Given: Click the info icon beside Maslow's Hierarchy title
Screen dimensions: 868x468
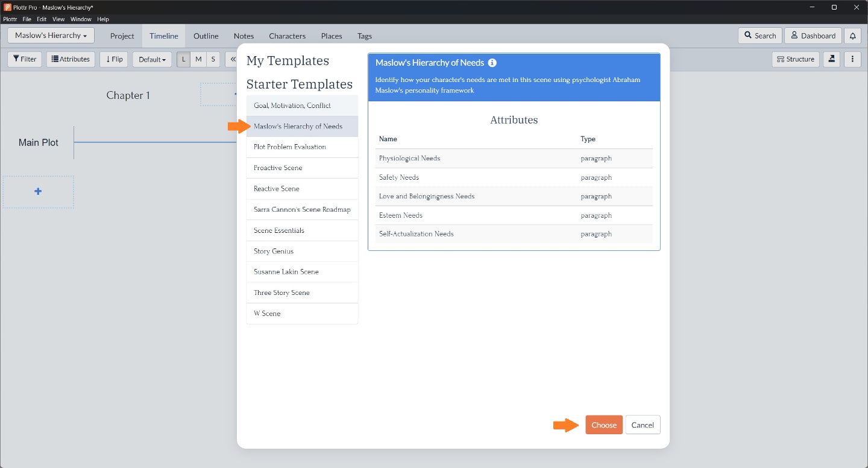Looking at the screenshot, I should click(492, 63).
